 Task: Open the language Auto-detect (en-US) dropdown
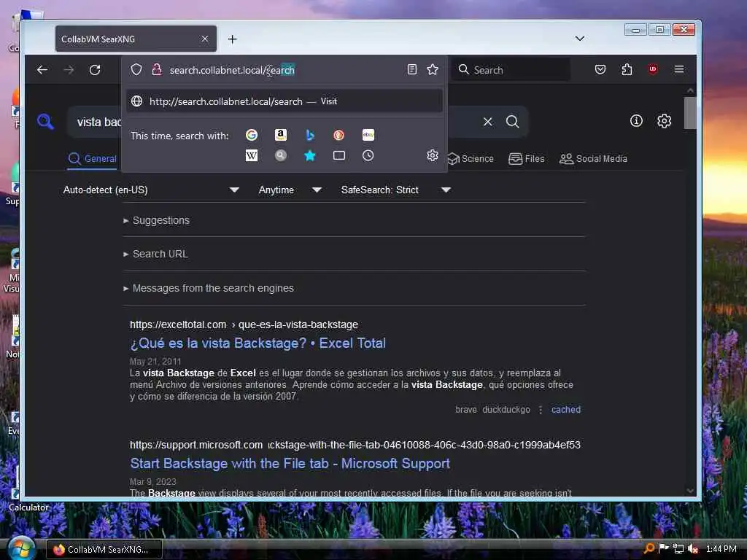(x=150, y=190)
